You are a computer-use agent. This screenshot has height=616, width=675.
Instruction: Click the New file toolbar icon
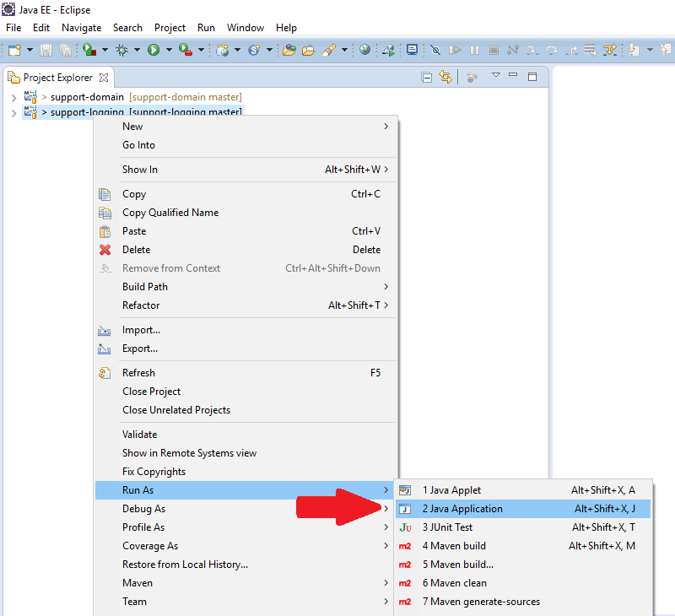14,51
